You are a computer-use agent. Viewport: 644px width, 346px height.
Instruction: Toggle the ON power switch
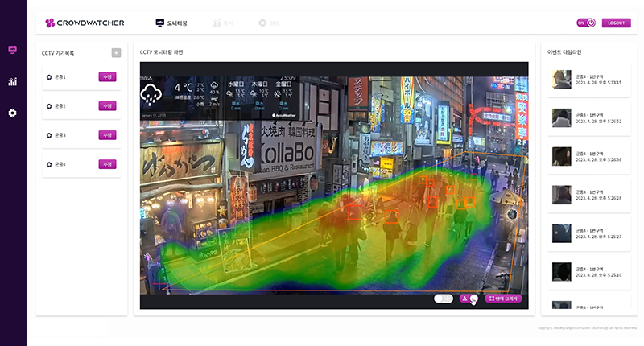click(586, 23)
